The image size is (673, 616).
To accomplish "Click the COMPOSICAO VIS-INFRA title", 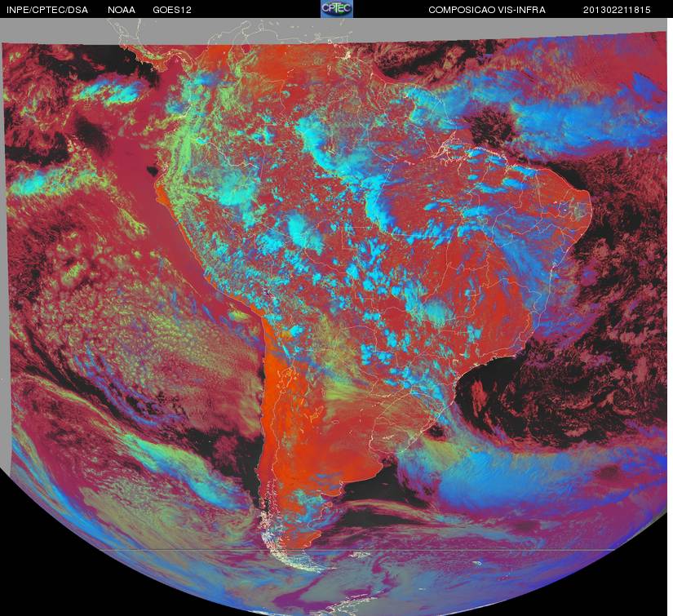I will pyautogui.click(x=487, y=10).
